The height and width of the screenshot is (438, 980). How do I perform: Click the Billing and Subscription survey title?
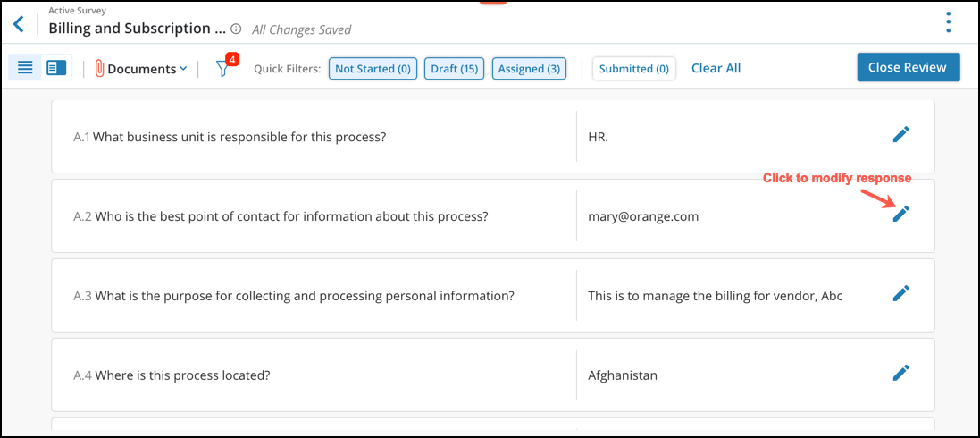tap(138, 29)
